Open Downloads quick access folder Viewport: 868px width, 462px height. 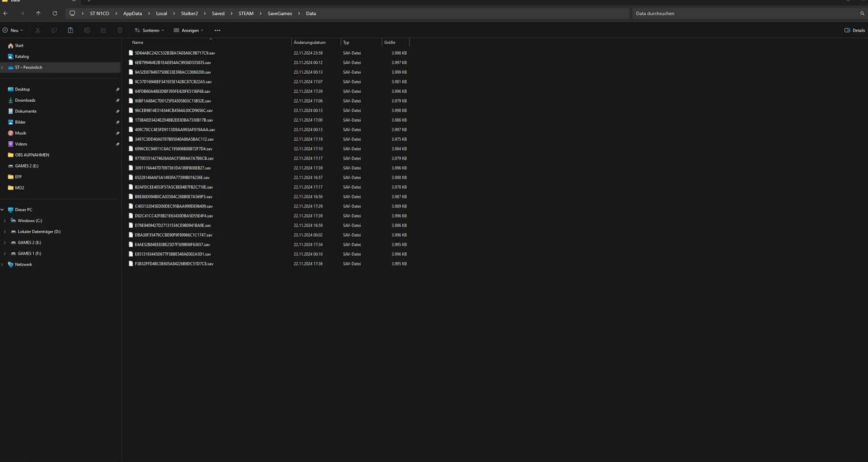pos(25,100)
